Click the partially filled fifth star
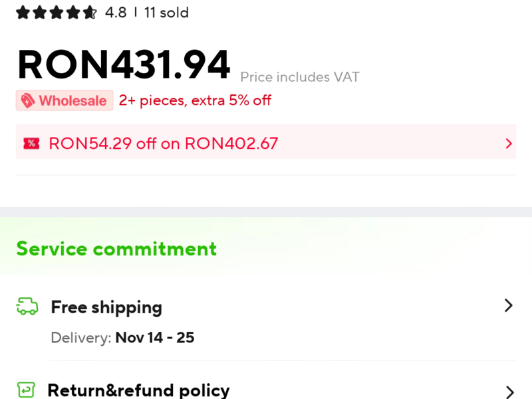 [x=89, y=13]
